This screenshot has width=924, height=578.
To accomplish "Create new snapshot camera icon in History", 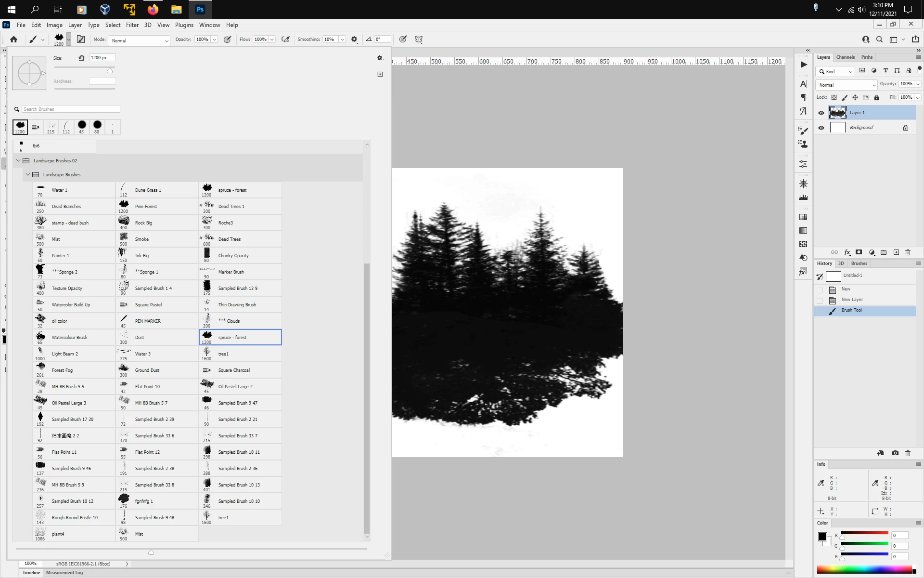I will pos(895,453).
